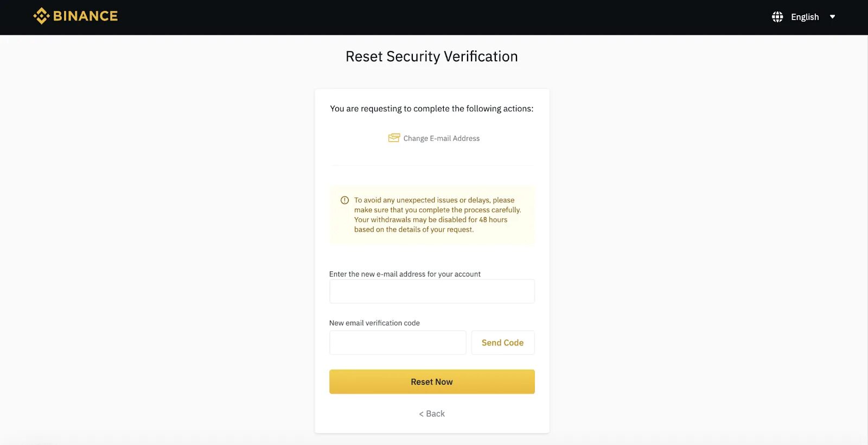Click the warning info circle icon
This screenshot has height=445, width=868.
coord(344,200)
